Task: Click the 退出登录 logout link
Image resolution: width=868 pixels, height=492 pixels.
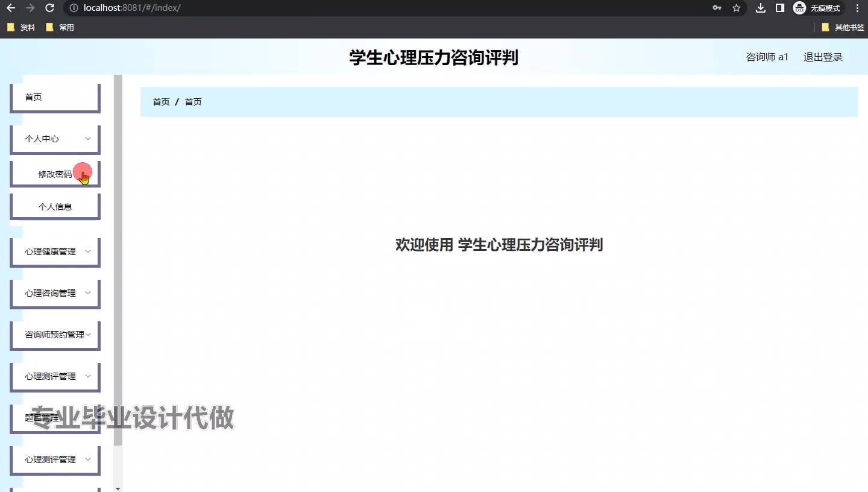Action: click(823, 57)
